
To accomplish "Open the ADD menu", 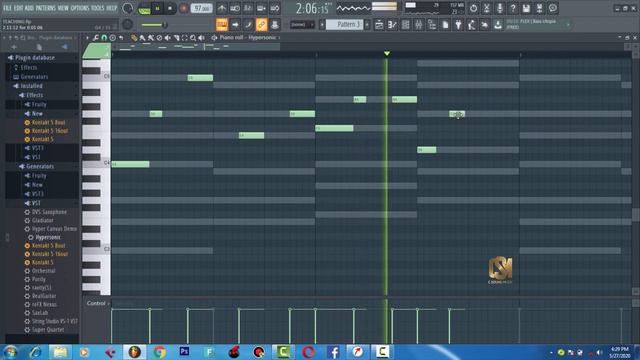I will 29,8.
